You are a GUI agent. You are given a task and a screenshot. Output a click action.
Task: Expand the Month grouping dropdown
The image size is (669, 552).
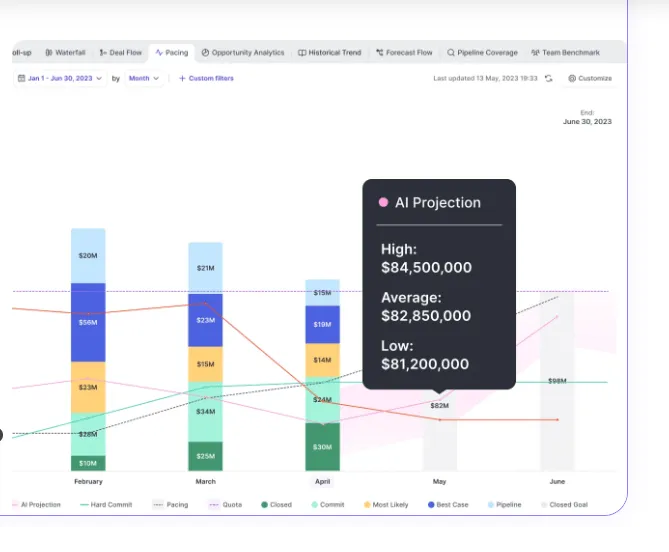click(x=144, y=78)
